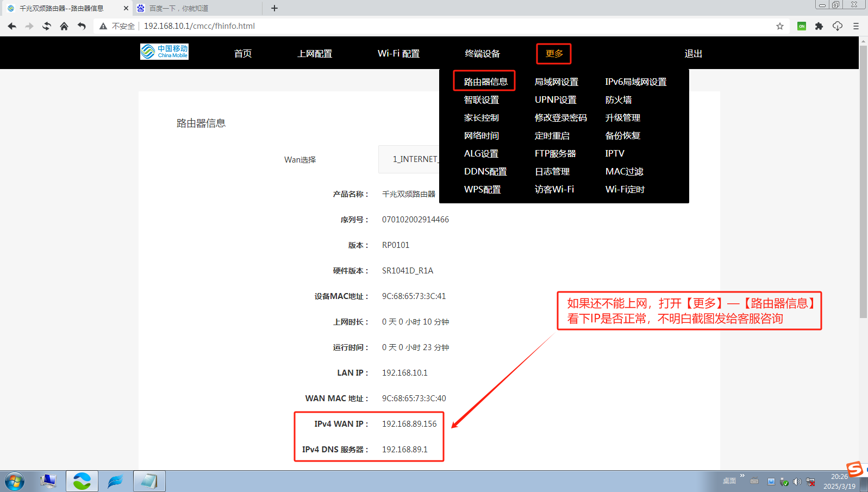Screen dimensions: 868x492
Task: Select ALG设置 entry
Action: point(481,153)
